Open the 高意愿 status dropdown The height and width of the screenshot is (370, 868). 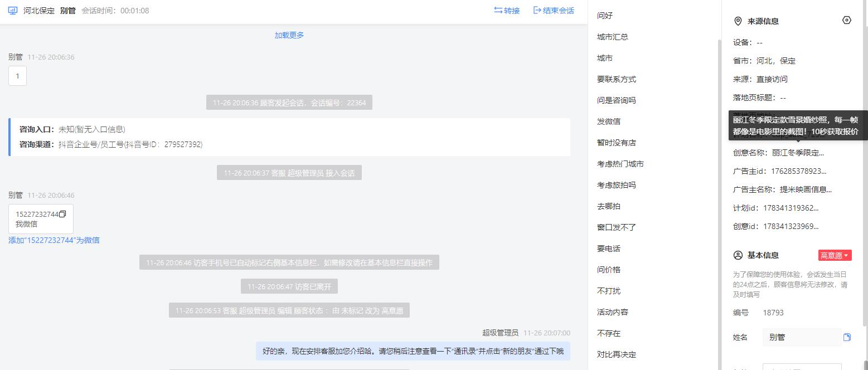[835, 255]
